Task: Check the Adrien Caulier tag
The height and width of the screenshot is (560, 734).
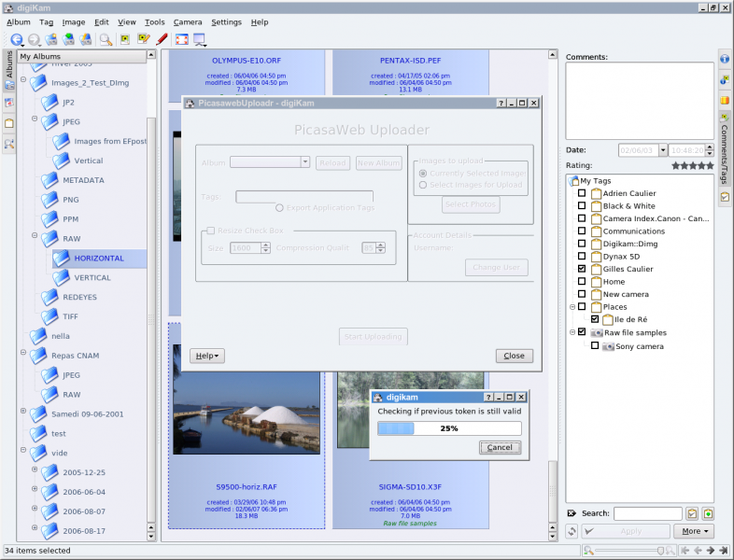Action: pyautogui.click(x=582, y=193)
